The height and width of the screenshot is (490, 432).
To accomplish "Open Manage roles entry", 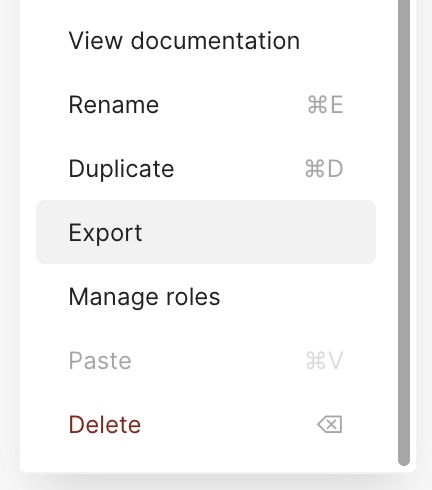I will tap(206, 296).
